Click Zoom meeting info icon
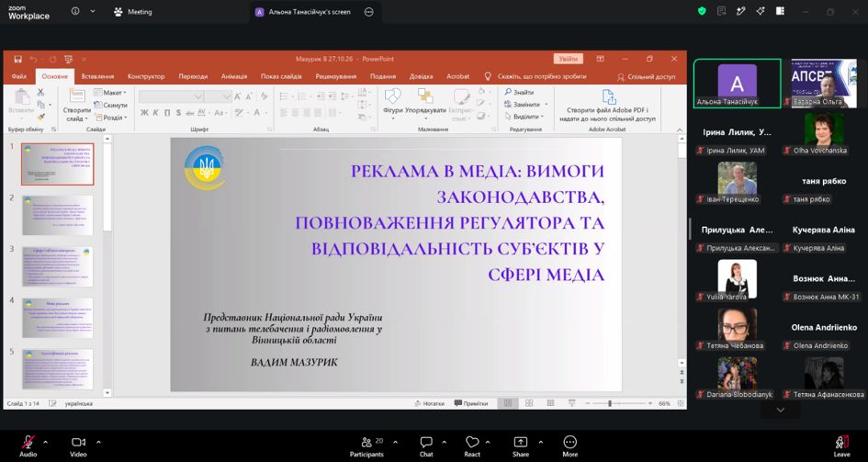Viewport: 868px width, 462px height. (76, 11)
